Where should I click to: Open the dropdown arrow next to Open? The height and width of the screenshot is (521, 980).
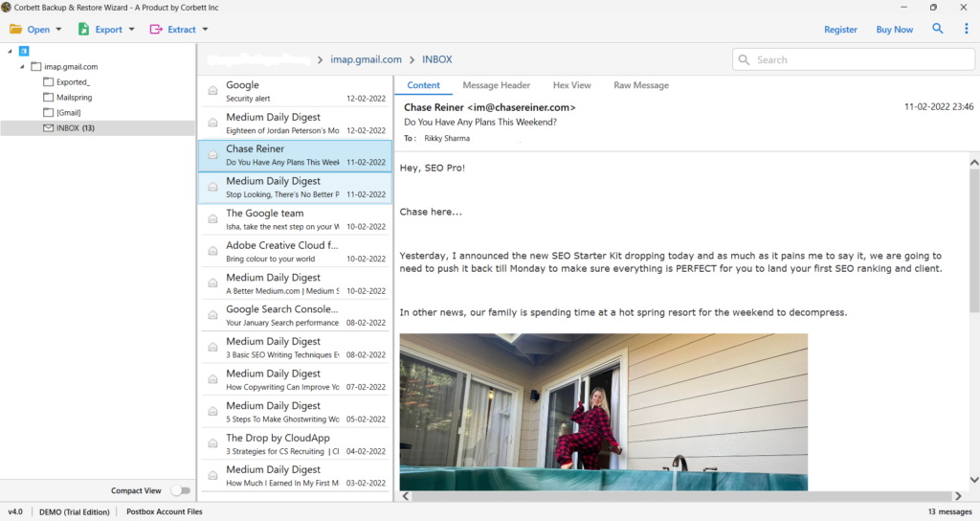(x=58, y=30)
